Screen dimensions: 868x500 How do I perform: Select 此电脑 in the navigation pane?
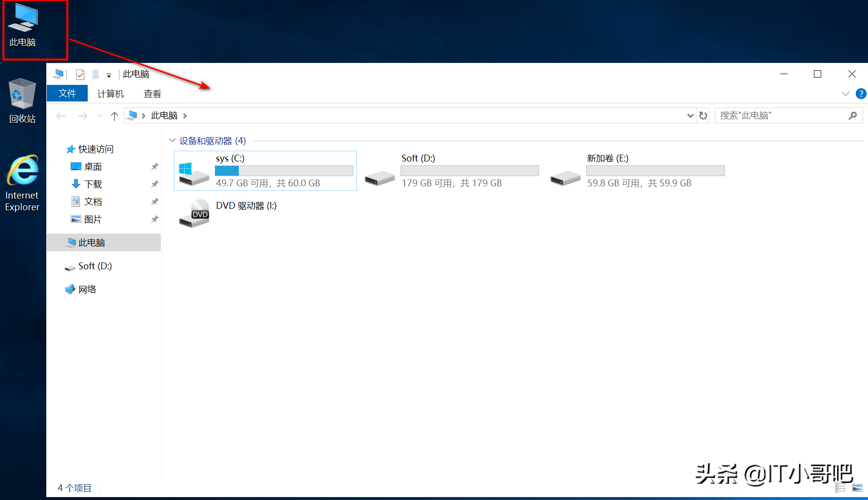click(93, 242)
